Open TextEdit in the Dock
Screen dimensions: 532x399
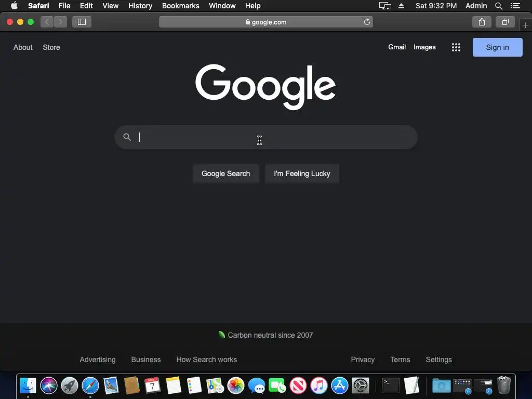pyautogui.click(x=411, y=386)
